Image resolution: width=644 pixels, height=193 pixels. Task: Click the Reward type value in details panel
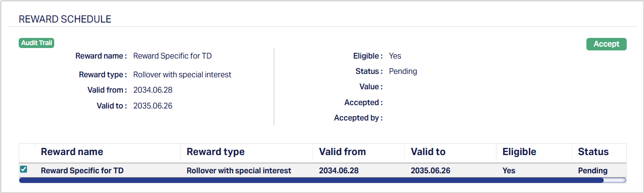click(182, 74)
